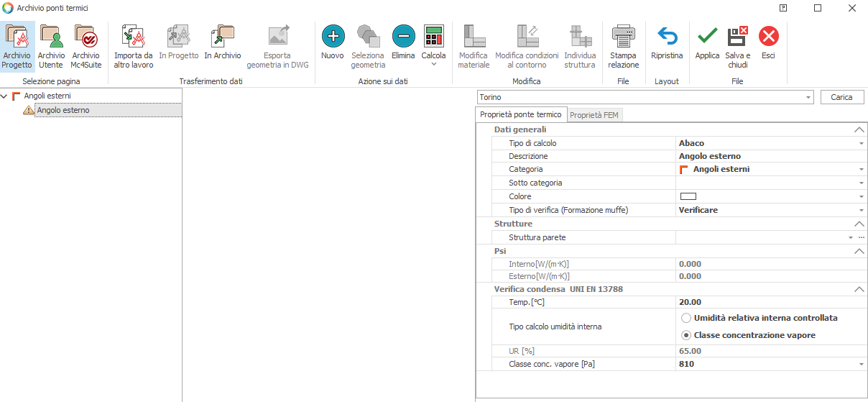Select Classe concentrazione vapore radio button

(686, 335)
